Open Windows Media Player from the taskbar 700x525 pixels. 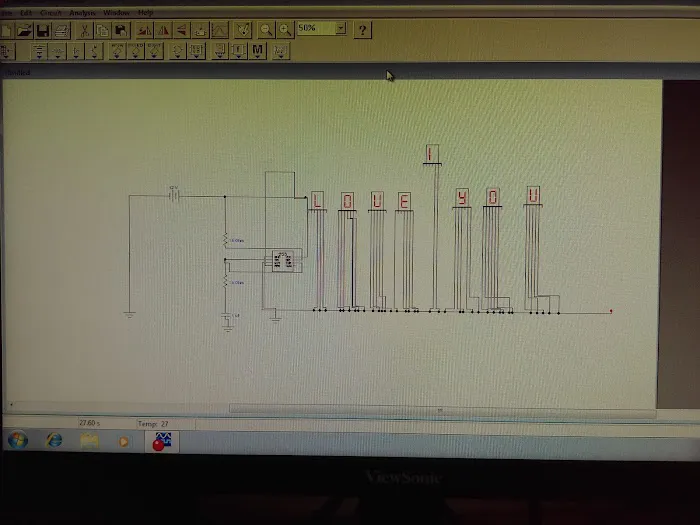tap(124, 441)
